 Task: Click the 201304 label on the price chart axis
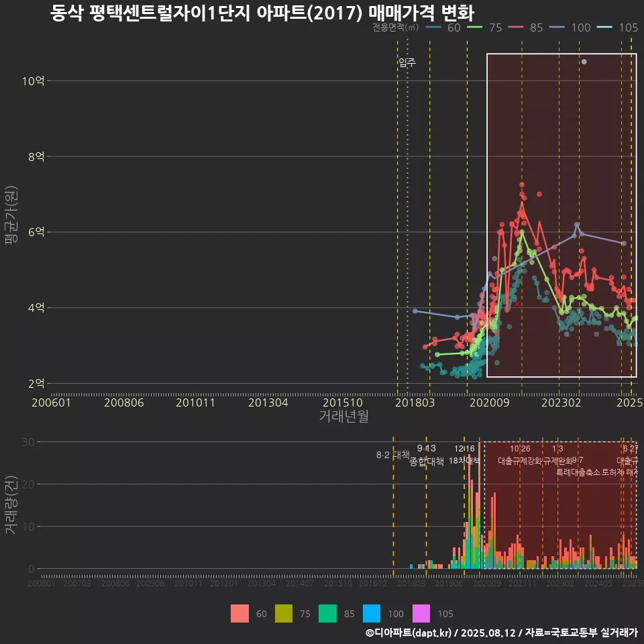(x=268, y=402)
